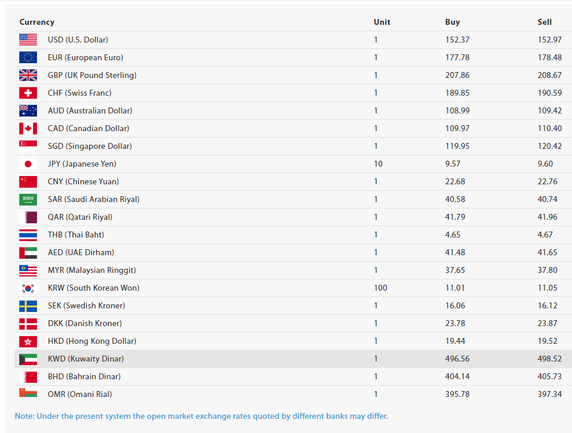Select the Currency column header

[37, 22]
